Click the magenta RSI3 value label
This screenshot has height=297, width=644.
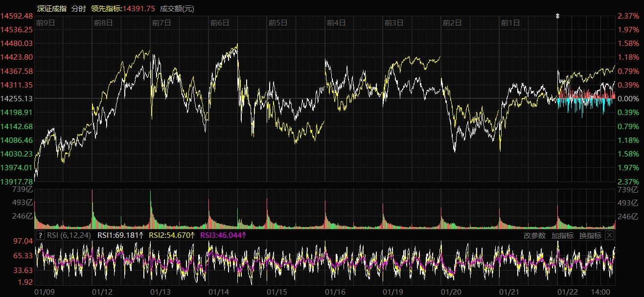pyautogui.click(x=223, y=235)
